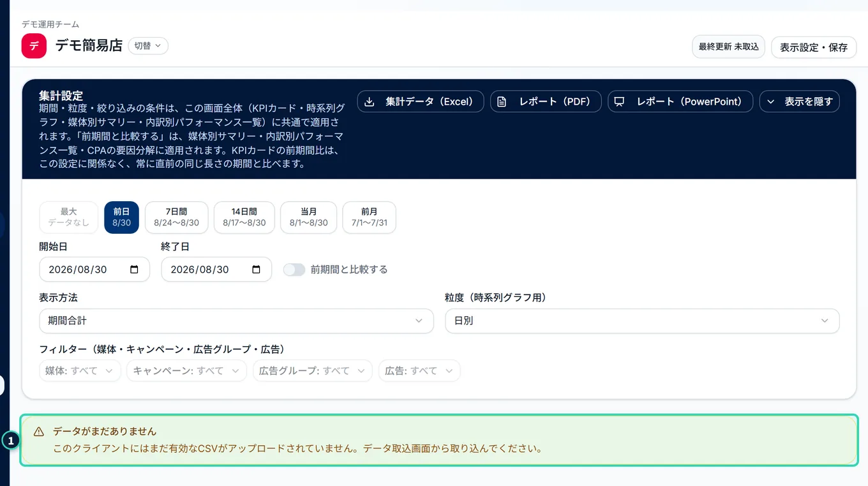Image resolution: width=868 pixels, height=486 pixels.
Task: Open the 表示方法 期間合計 dropdown
Action: (x=236, y=321)
